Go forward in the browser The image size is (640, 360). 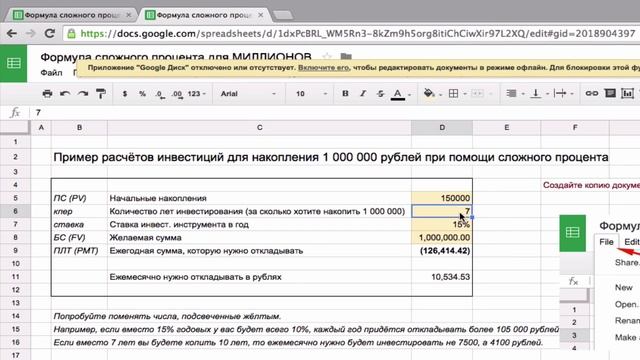(x=31, y=33)
